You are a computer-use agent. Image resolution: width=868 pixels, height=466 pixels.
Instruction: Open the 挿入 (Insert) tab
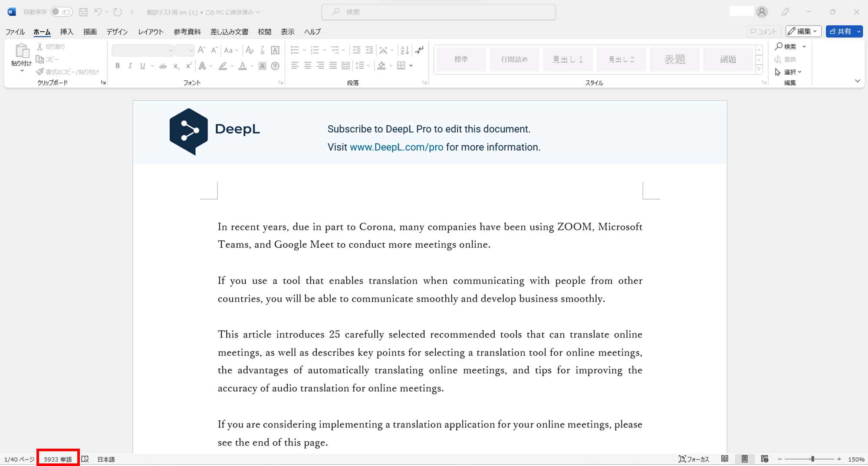pyautogui.click(x=67, y=32)
